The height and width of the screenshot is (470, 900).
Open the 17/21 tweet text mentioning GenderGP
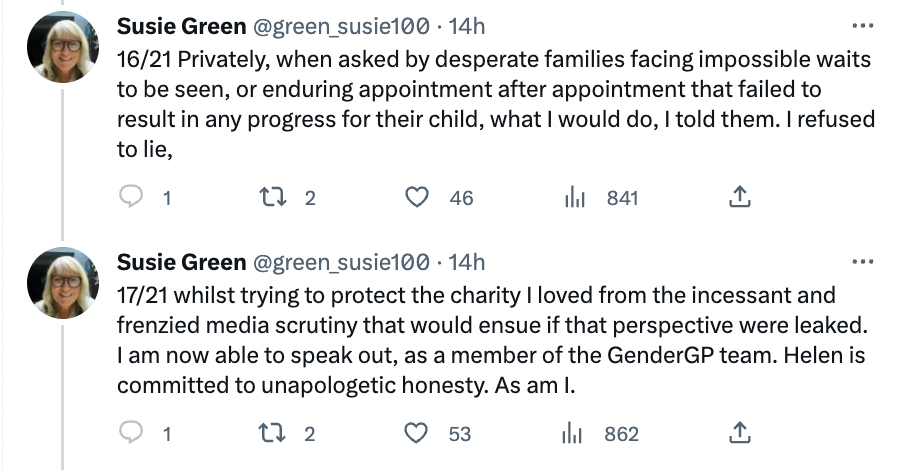[x=492, y=340]
